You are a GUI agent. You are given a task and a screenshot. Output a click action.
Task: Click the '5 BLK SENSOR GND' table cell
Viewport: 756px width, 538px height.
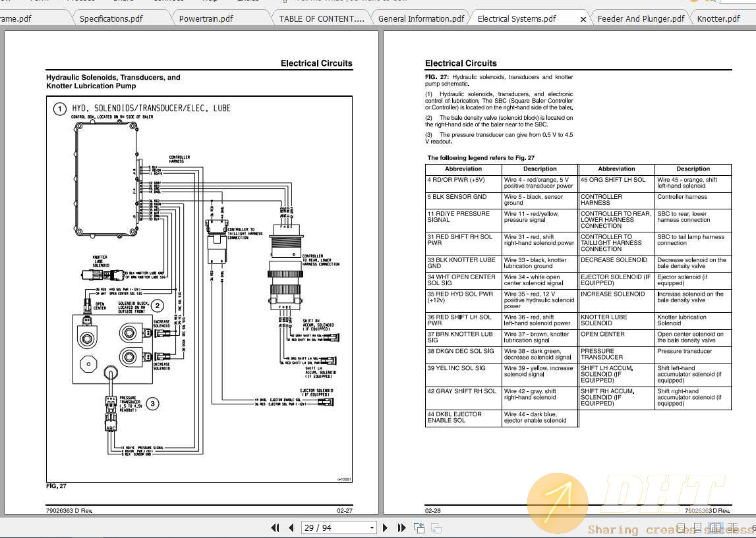tap(463, 200)
